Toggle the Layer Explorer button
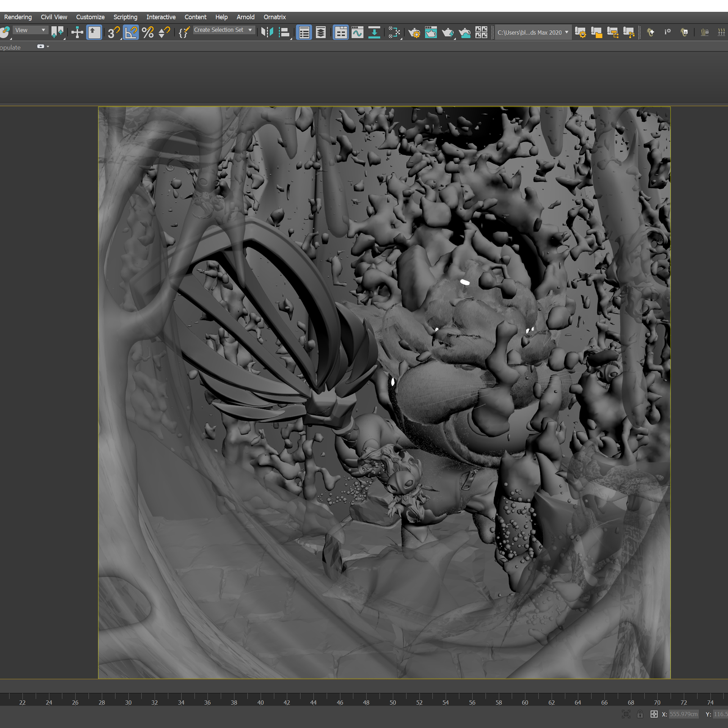The height and width of the screenshot is (728, 728). pyautogui.click(x=321, y=33)
